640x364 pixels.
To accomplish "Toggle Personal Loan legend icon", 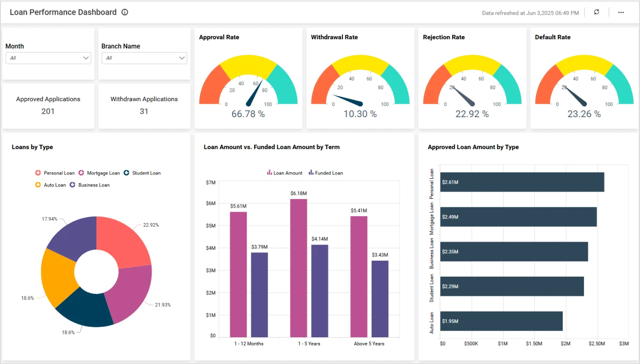I will pos(38,173).
